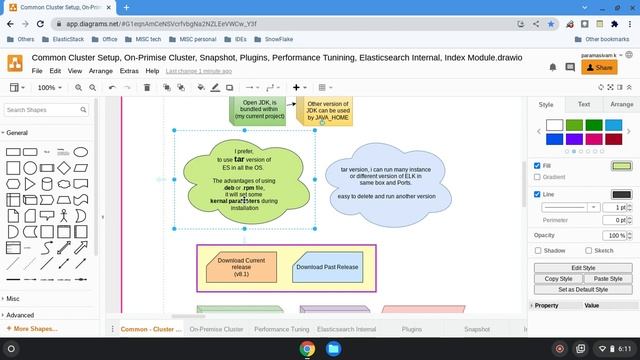Select the actor stick figure shape
Image resolution: width=640 pixels, height=360 pixels.
(64, 216)
